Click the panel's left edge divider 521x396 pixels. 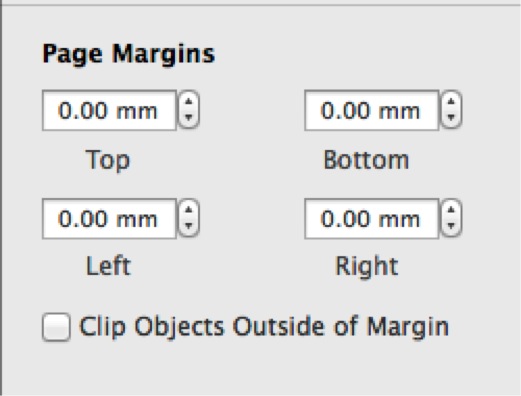tap(1, 198)
